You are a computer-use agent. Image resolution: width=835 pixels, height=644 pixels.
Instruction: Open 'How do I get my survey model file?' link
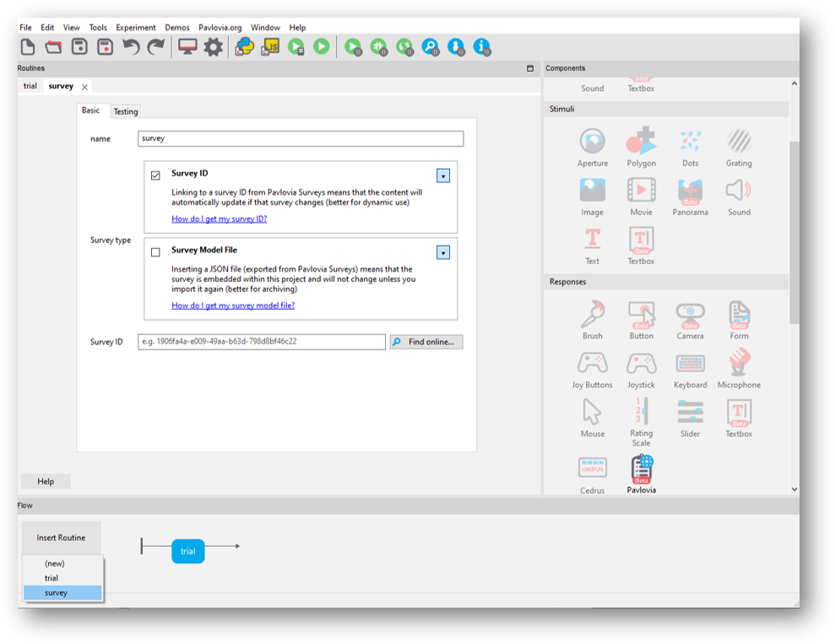(x=233, y=306)
